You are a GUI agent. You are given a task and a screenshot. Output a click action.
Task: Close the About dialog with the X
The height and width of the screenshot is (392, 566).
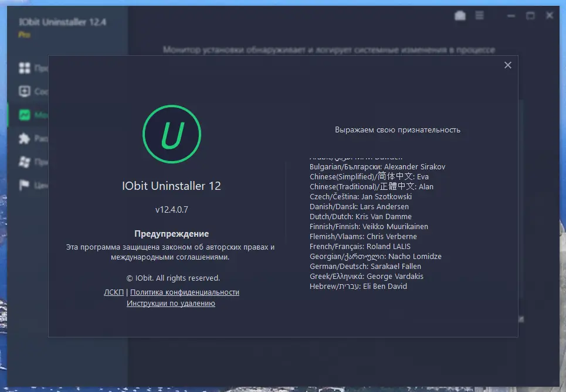507,65
